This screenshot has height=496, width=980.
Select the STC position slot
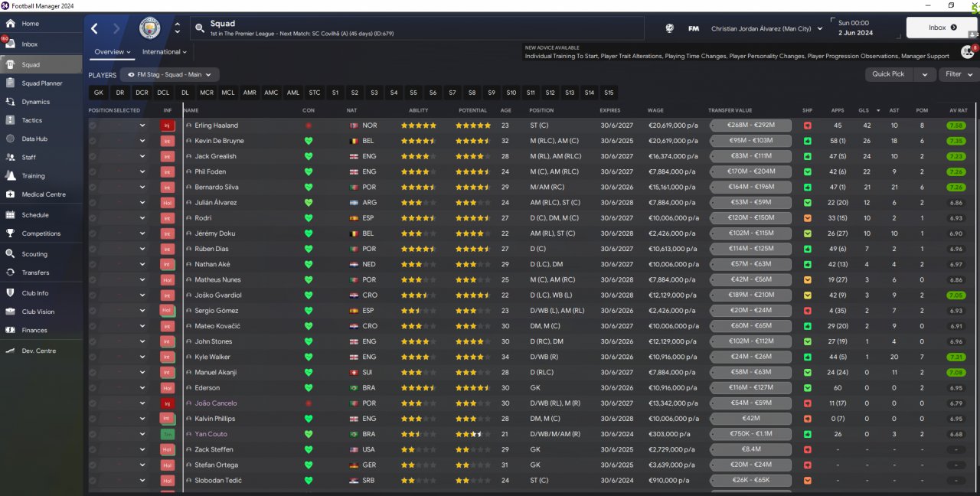coord(315,93)
